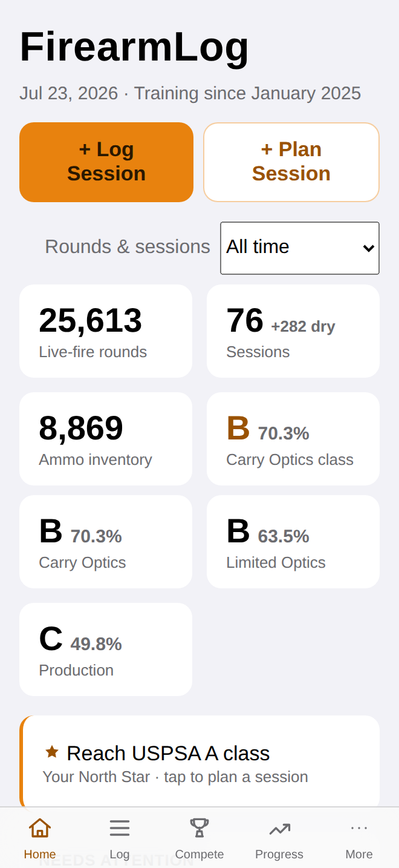399x868 pixels.
Task: Select the Production C 49.8% card
Action: 106,649
